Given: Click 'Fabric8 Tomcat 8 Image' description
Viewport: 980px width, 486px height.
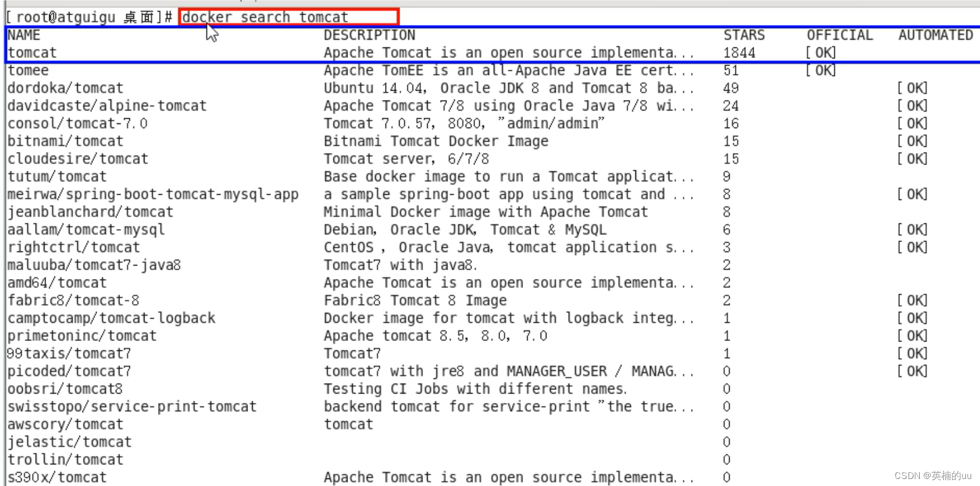Looking at the screenshot, I should pyautogui.click(x=415, y=300).
